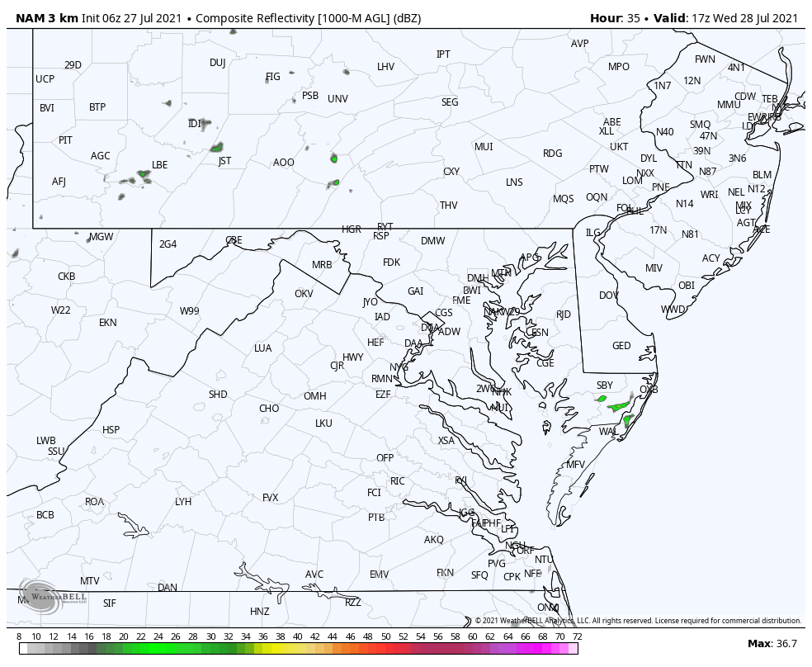Screen dimensions: 812x667
Task: Click the LBE station label
Action: [159, 164]
